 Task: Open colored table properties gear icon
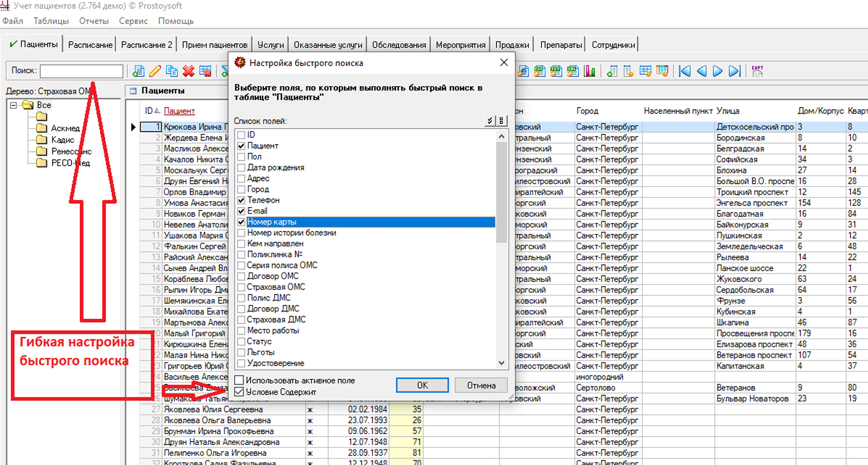pyautogui.click(x=662, y=71)
